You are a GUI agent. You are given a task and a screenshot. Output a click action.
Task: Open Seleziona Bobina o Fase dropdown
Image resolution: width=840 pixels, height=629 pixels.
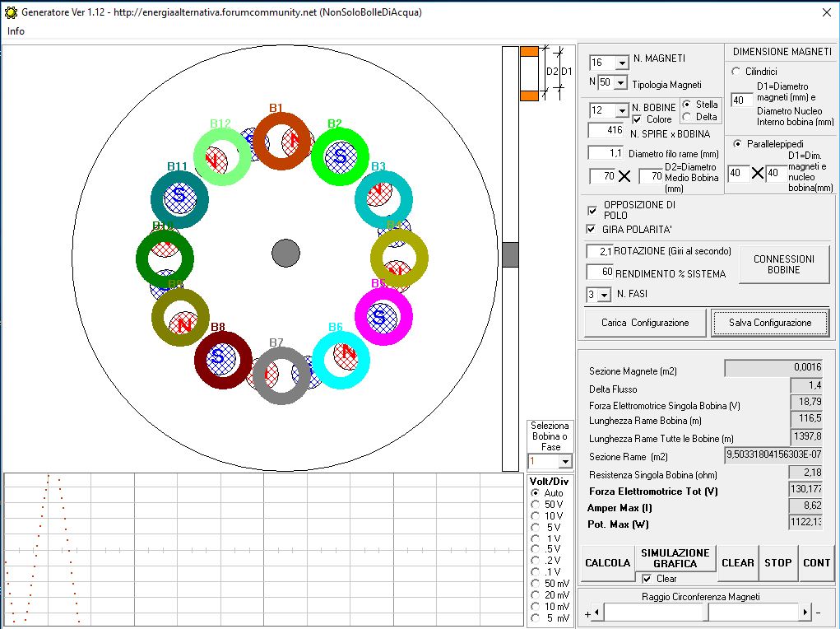[x=565, y=462]
